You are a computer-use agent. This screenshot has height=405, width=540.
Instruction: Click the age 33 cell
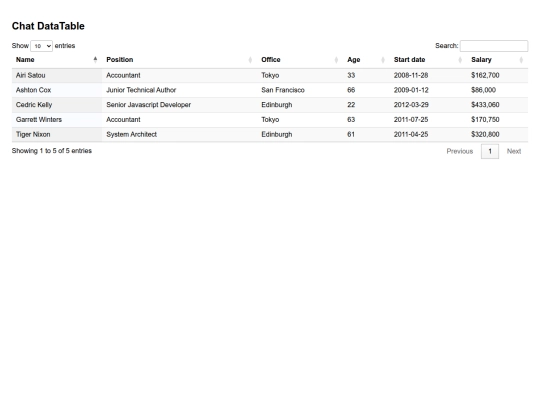click(367, 75)
